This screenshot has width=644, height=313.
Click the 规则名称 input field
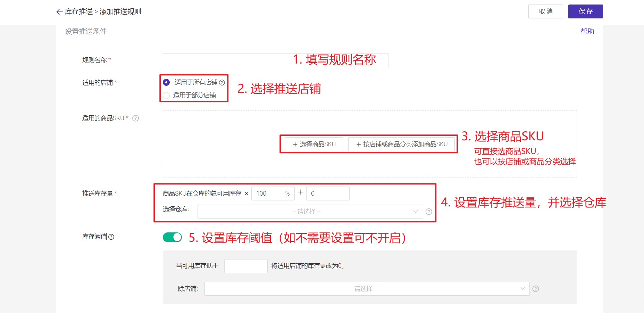click(226, 59)
